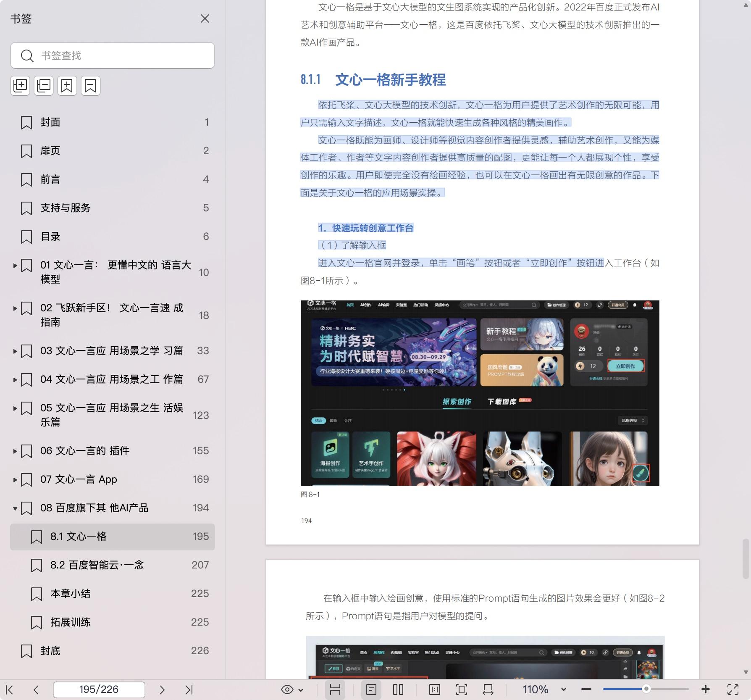
Task: Expand chapter 03 学习篇 bookmark
Action: (15, 351)
